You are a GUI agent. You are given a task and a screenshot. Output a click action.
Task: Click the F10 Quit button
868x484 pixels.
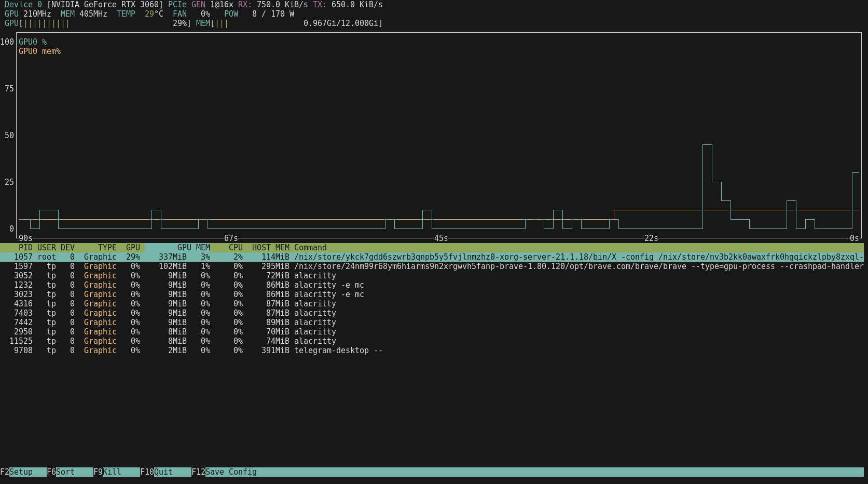pos(163,472)
